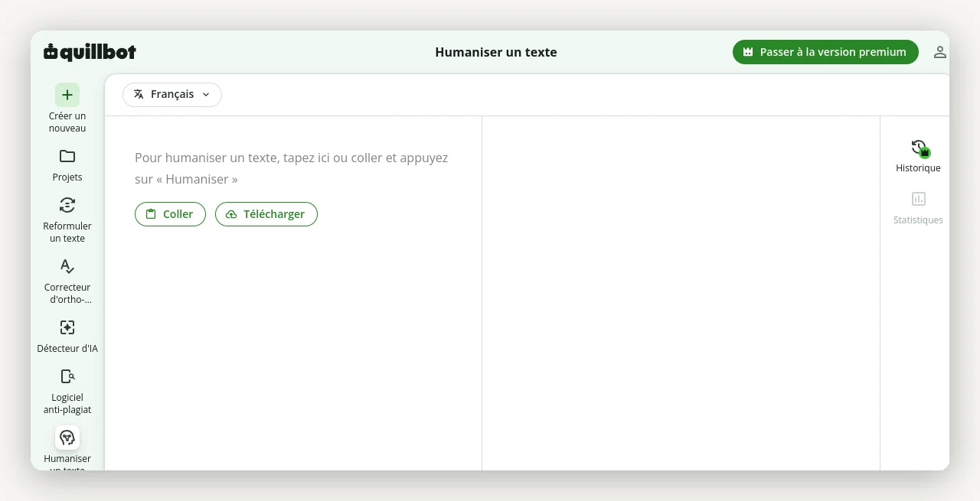Image resolution: width=980 pixels, height=501 pixels.
Task: Open the Historique panel icon
Action: coord(919,148)
